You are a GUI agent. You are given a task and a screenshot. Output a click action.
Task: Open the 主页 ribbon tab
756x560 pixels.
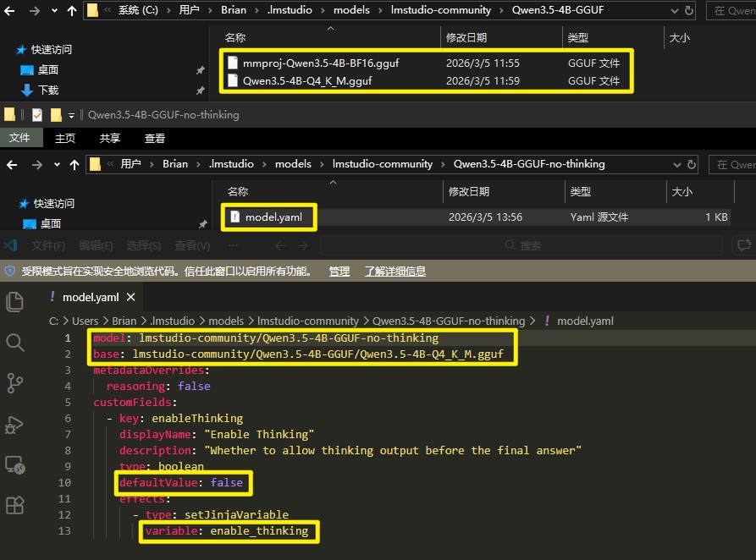pyautogui.click(x=65, y=138)
